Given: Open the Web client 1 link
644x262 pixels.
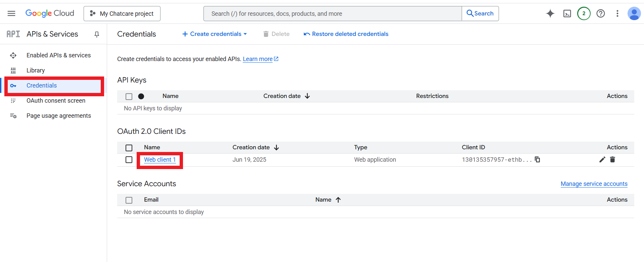Looking at the screenshot, I should point(160,160).
